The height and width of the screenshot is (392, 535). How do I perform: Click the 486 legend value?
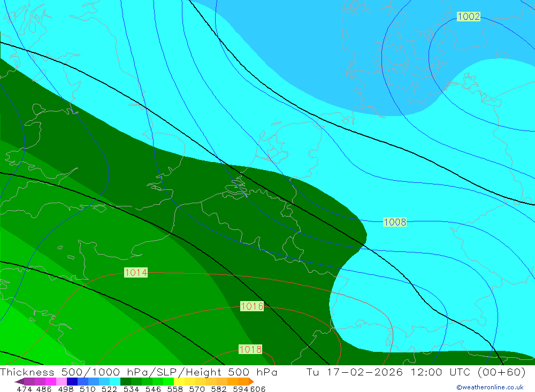click(44, 389)
